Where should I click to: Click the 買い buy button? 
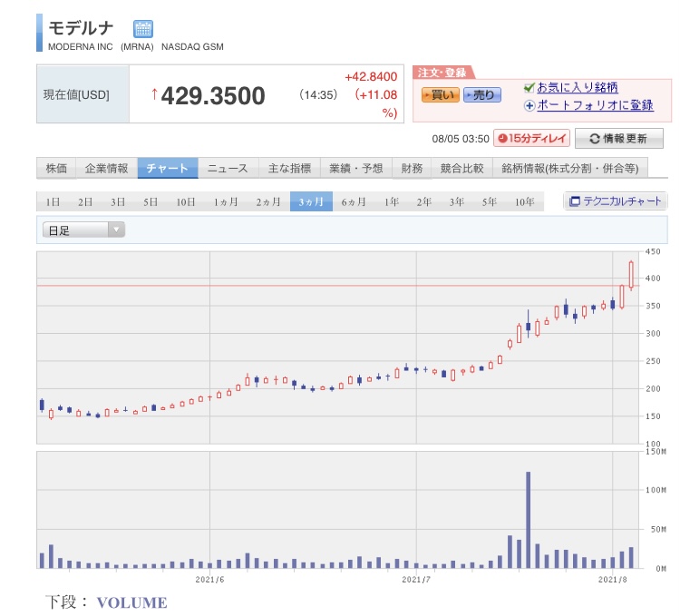pyautogui.click(x=440, y=95)
